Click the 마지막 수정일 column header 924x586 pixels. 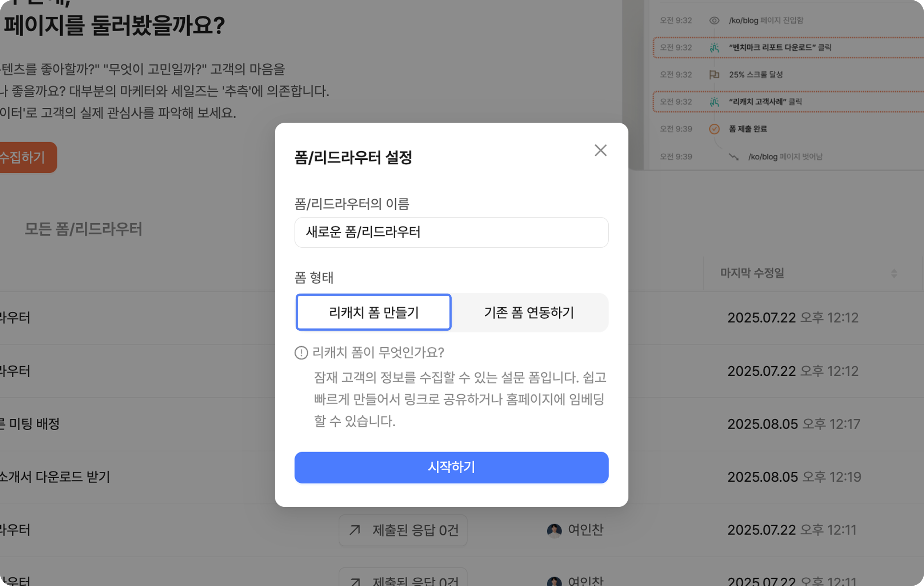[752, 273]
